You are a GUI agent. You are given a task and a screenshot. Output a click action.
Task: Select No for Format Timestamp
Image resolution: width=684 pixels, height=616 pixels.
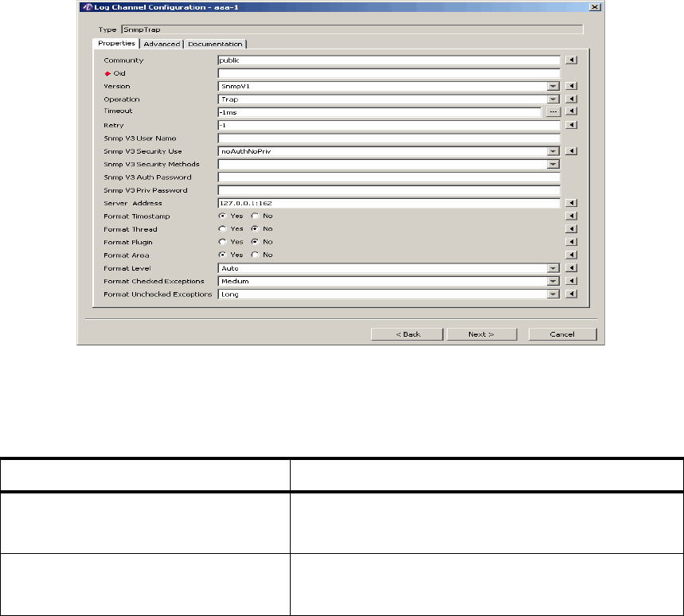(255, 216)
